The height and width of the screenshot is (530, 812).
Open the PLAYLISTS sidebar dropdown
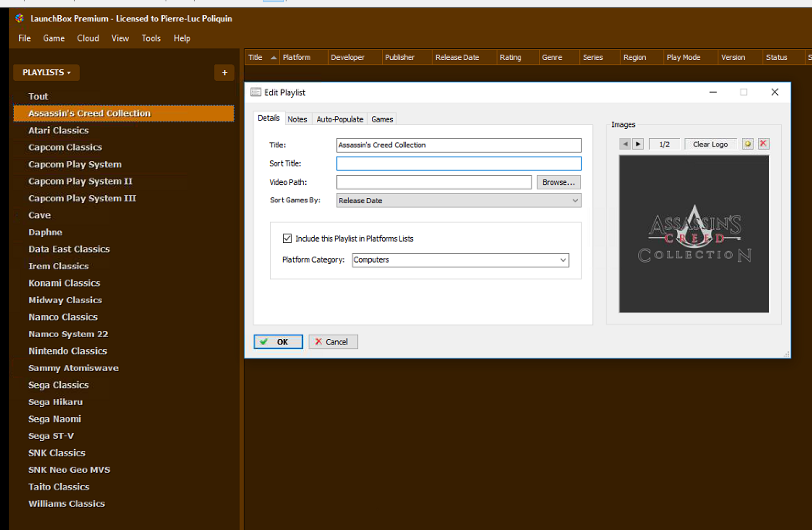47,73
